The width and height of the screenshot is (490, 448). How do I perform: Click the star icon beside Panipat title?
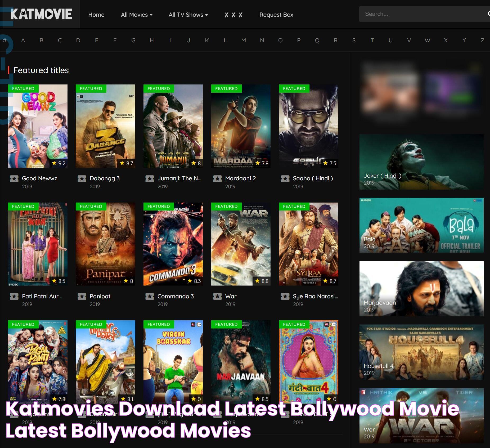click(82, 297)
